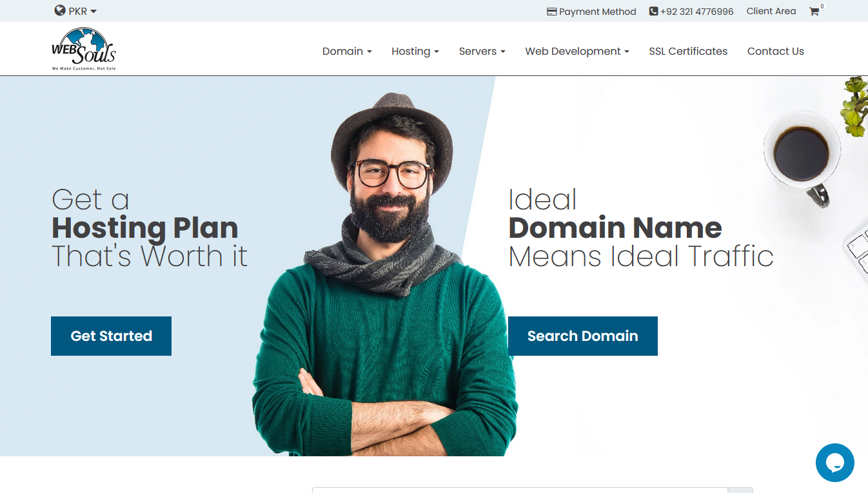The image size is (868, 493).
Task: Click the WebSouls logo
Action: pyautogui.click(x=84, y=49)
